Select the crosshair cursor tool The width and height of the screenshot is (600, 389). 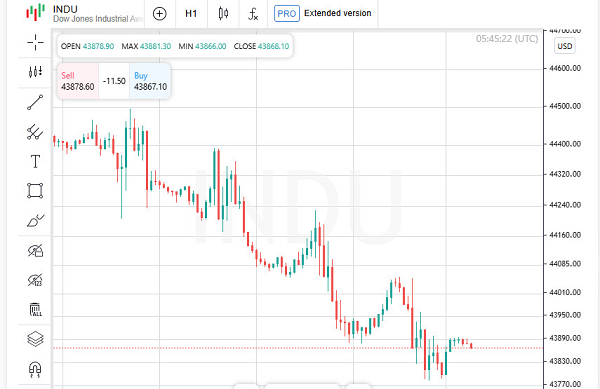[x=35, y=42]
